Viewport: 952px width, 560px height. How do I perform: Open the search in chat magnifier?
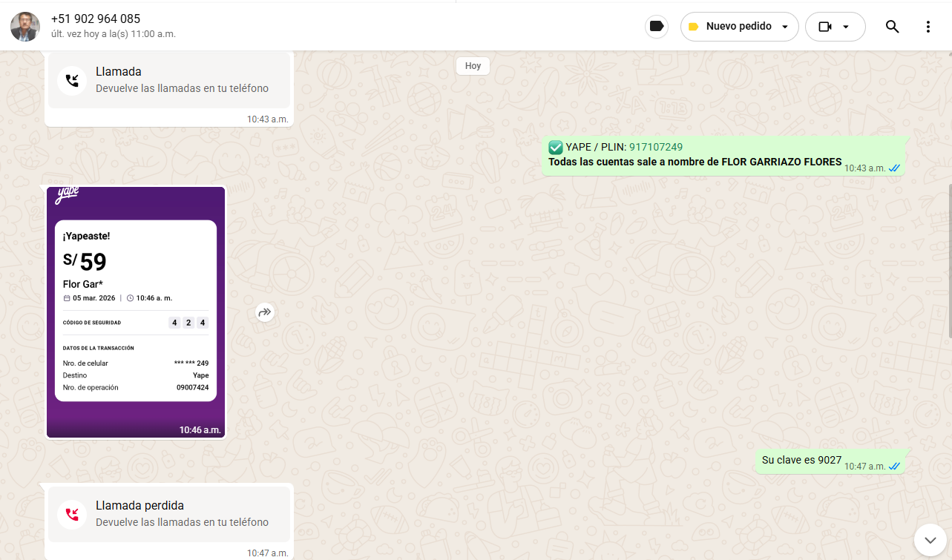(x=892, y=27)
